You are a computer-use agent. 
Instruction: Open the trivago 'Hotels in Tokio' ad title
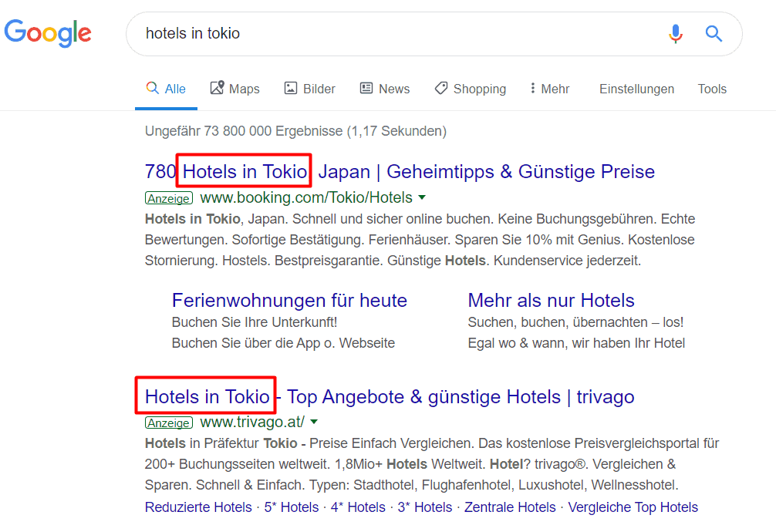390,397
